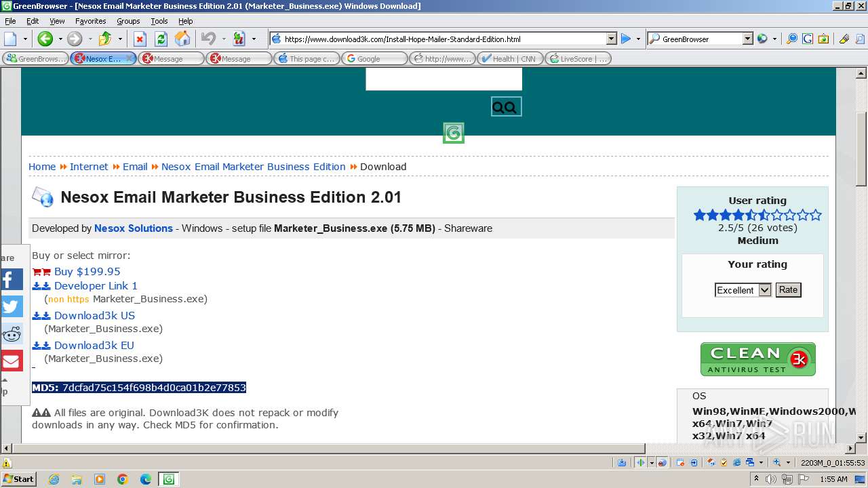Click Download3k EU mirror link
The height and width of the screenshot is (488, 868).
pyautogui.click(x=94, y=345)
